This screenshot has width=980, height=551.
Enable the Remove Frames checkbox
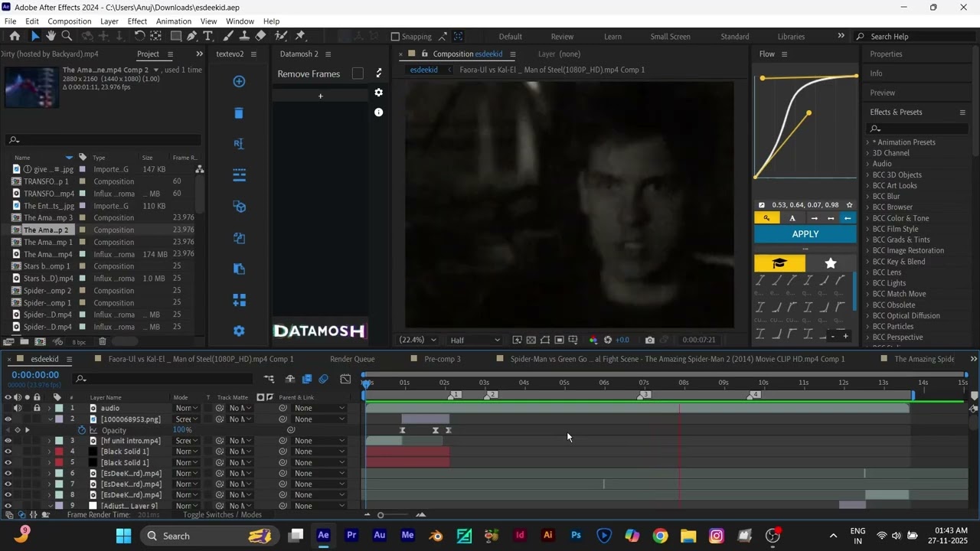[358, 73]
